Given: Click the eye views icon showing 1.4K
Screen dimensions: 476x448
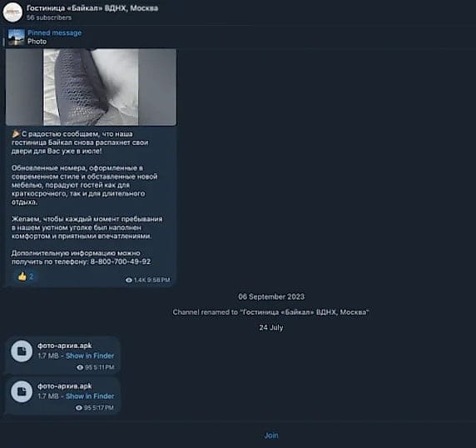Looking at the screenshot, I should tap(129, 280).
